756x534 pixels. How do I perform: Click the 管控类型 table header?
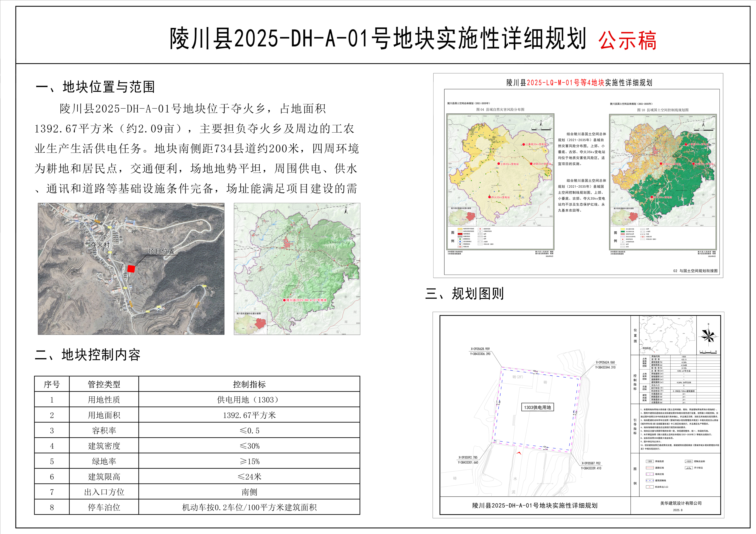coord(104,384)
